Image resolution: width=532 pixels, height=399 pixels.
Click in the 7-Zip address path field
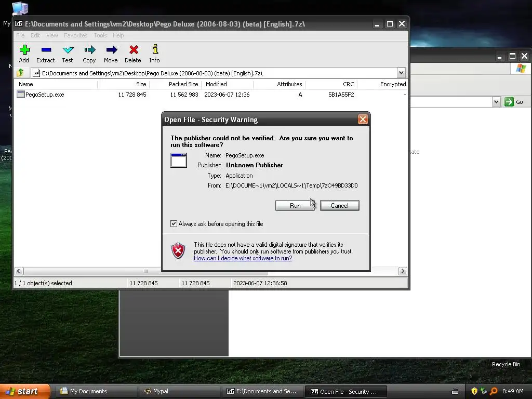214,73
